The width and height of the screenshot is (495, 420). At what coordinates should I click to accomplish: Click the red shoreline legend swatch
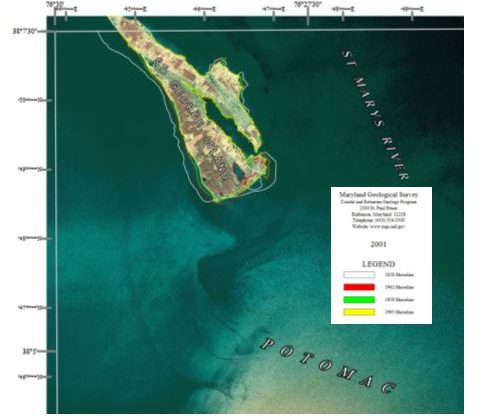click(359, 287)
